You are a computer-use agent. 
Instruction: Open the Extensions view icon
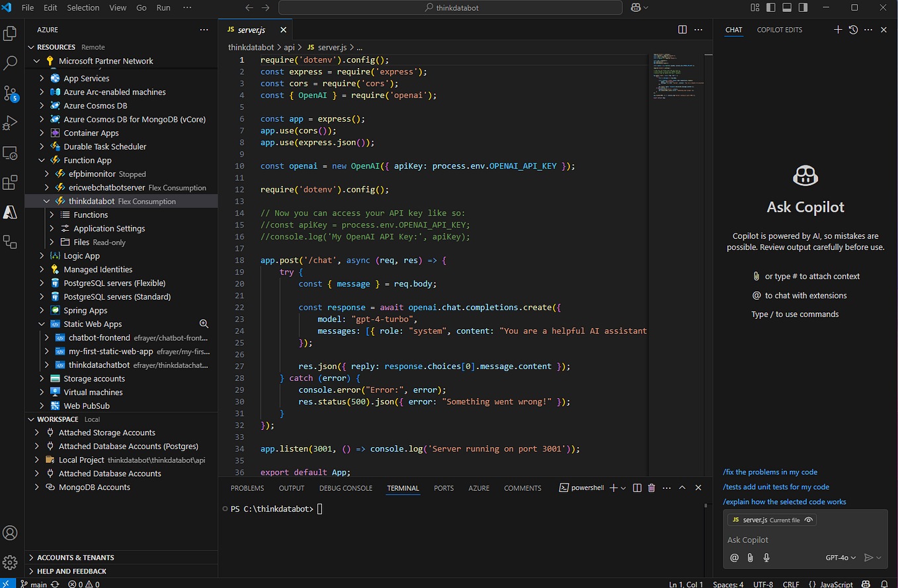pos(11,183)
